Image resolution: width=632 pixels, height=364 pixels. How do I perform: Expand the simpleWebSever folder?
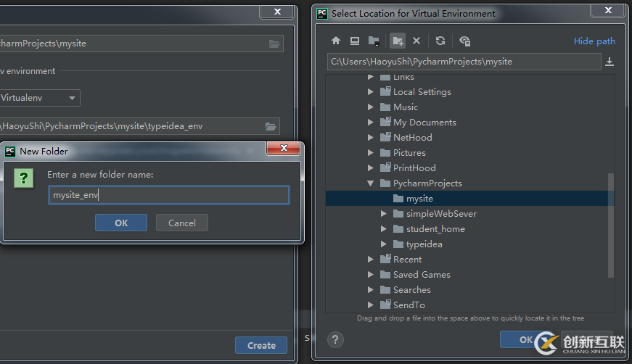(x=384, y=214)
